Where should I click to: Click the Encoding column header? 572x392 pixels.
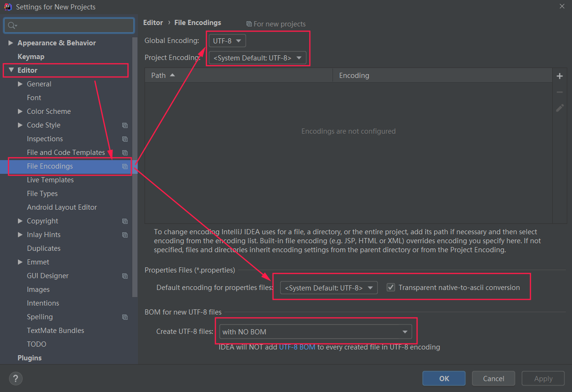[x=443, y=75]
